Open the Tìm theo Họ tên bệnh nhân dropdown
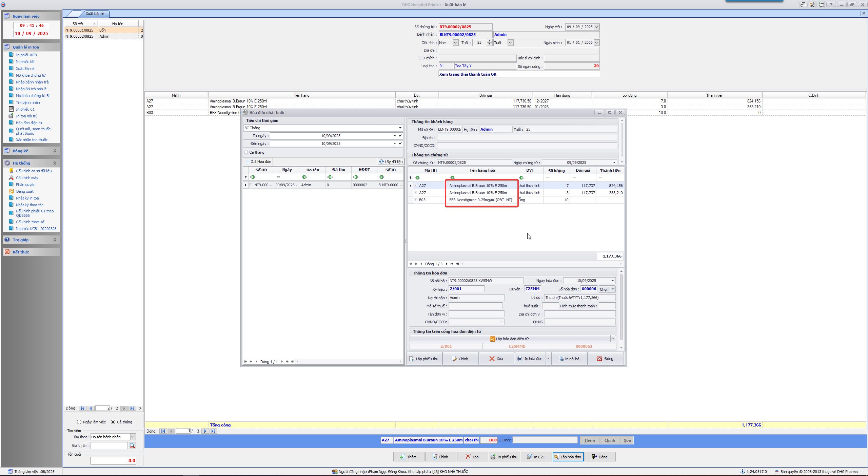868x476 pixels. [x=133, y=437]
